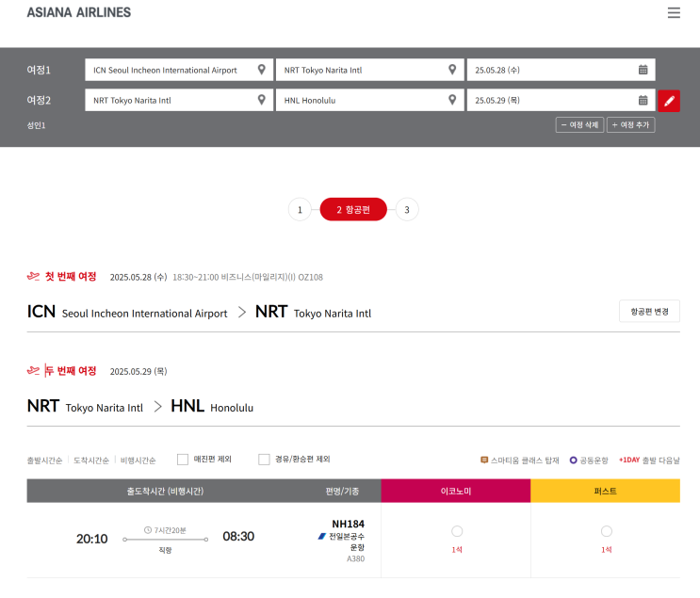
Task: Toggle the 매진편 제외 checkbox
Action: (183, 460)
